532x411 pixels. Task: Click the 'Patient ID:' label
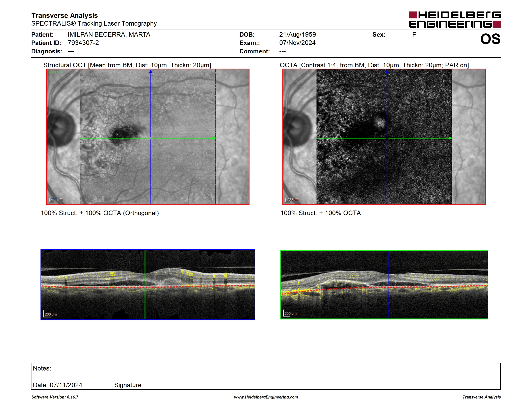pos(46,43)
